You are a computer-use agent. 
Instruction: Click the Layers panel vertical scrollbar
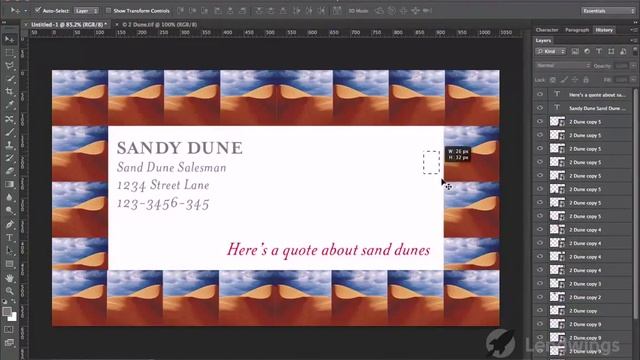[636, 203]
